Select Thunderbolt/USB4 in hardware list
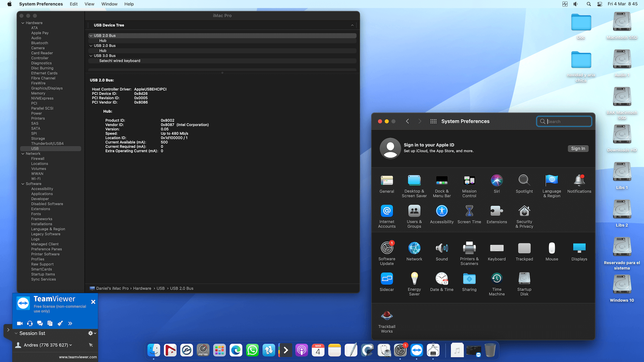Screen dimensions: 644x362 click(47, 143)
